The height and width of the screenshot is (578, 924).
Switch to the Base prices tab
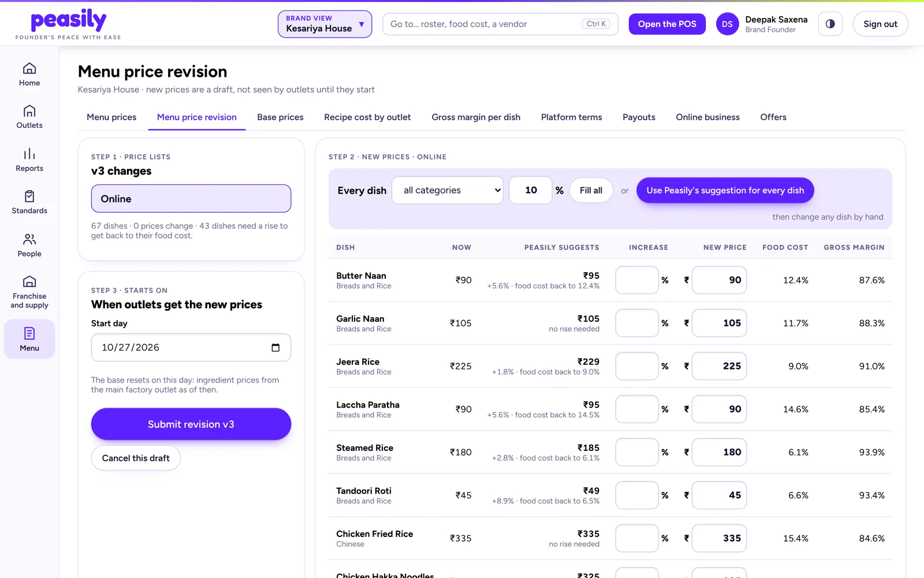pos(280,117)
